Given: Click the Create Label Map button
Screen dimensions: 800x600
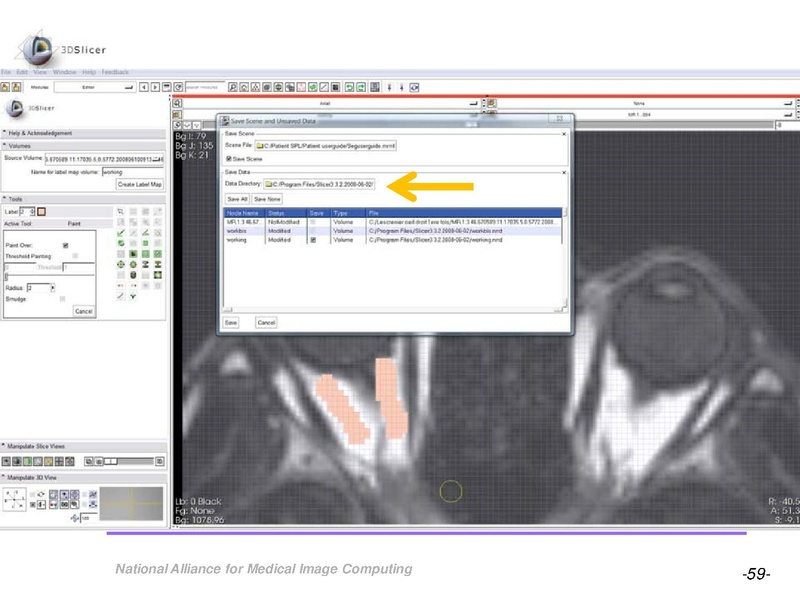Looking at the screenshot, I should pyautogui.click(x=140, y=184).
